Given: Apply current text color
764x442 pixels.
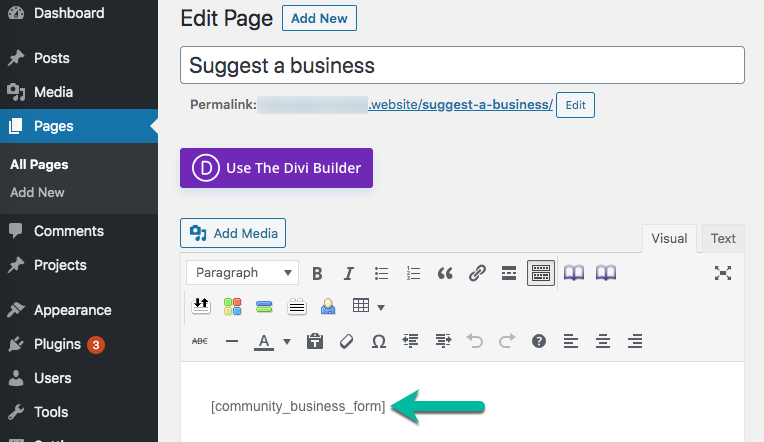Looking at the screenshot, I should point(264,341).
